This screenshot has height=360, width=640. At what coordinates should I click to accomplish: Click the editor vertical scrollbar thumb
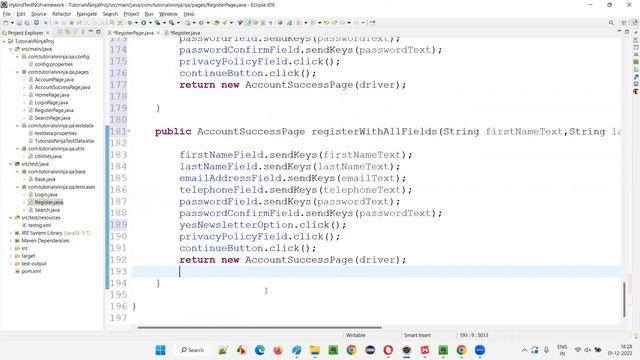pyautogui.click(x=624, y=299)
